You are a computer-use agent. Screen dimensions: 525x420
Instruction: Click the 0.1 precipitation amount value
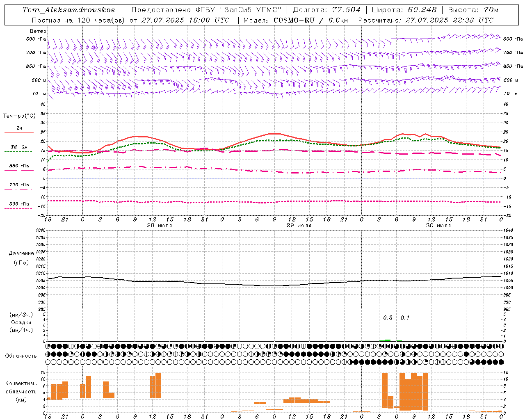pos(405,318)
